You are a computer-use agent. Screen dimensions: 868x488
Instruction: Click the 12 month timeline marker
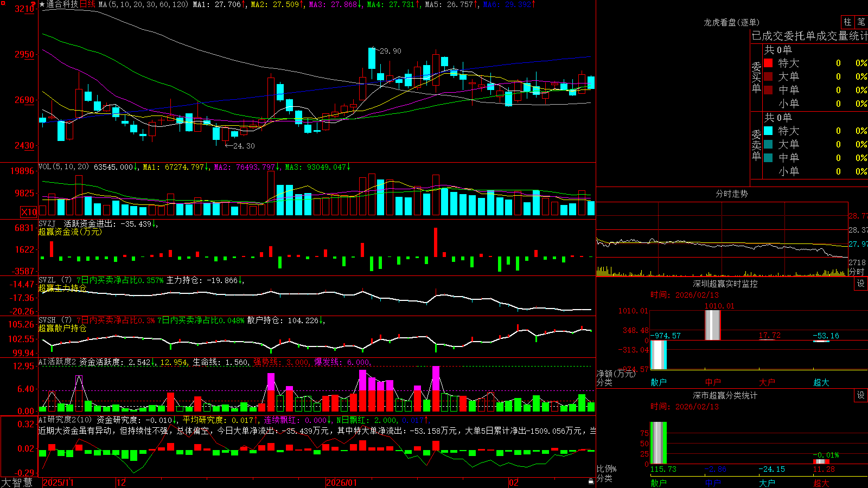(x=122, y=483)
